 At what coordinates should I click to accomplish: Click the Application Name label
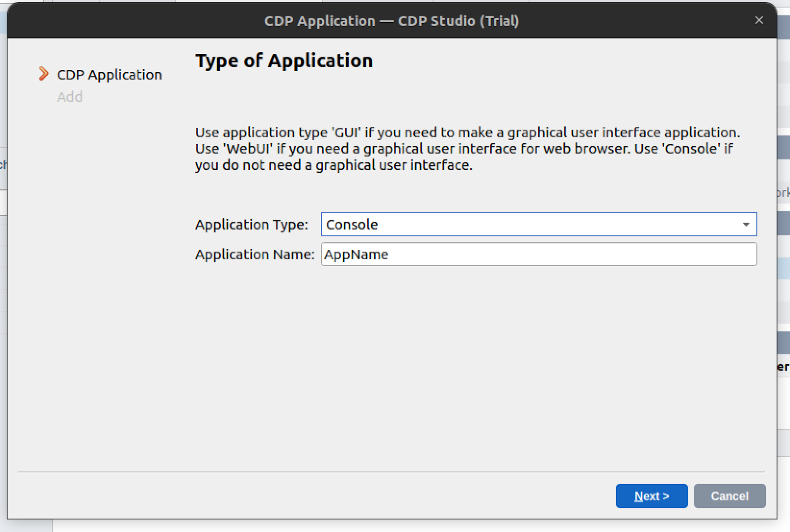255,254
